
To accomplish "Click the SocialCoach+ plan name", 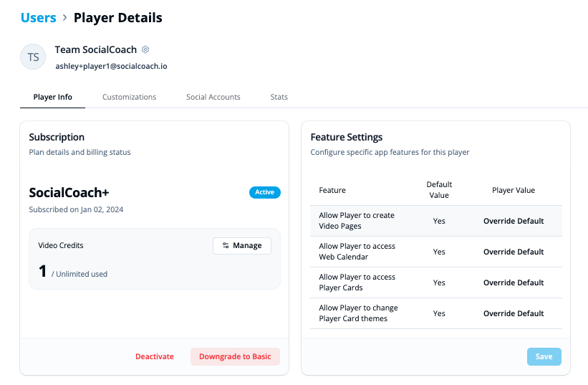I will pyautogui.click(x=69, y=192).
